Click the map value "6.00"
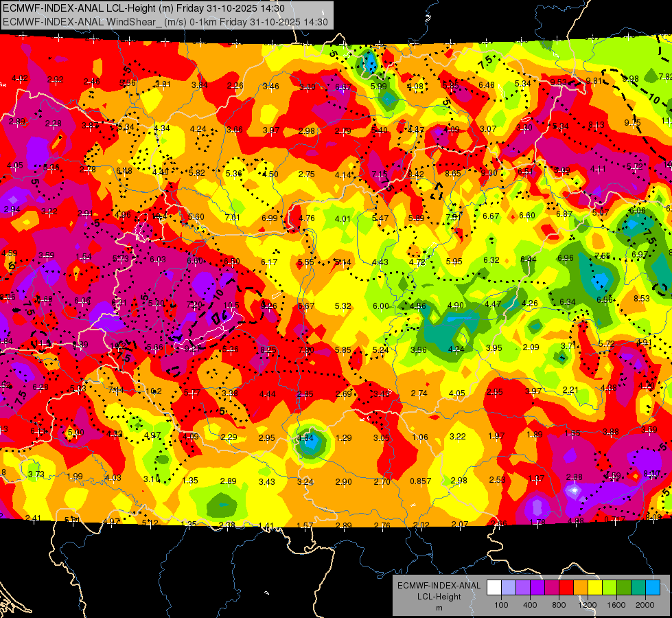Screen dimensions: 672x618 tap(380, 306)
